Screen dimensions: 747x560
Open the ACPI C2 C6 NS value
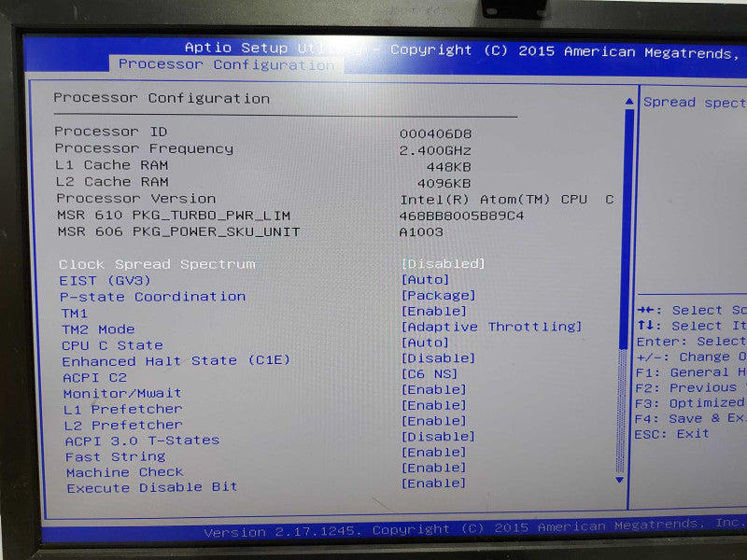(x=430, y=374)
